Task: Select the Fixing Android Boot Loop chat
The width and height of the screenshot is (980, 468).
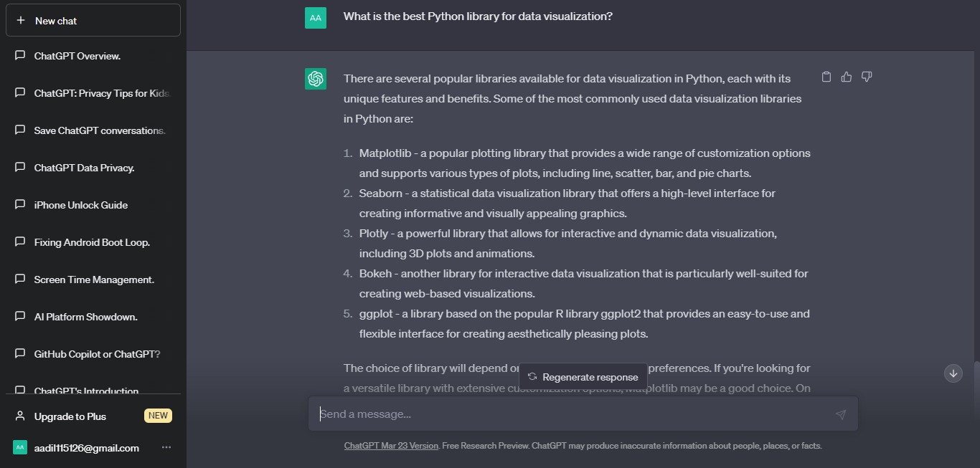Action: [x=92, y=242]
